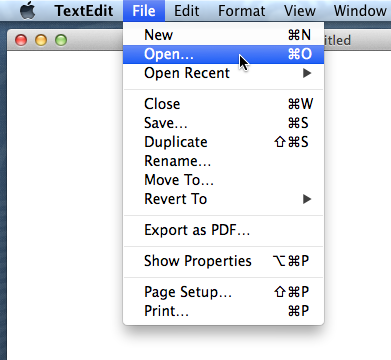Choose Close from the File menu
This screenshot has width=391, height=360.
(x=223, y=104)
